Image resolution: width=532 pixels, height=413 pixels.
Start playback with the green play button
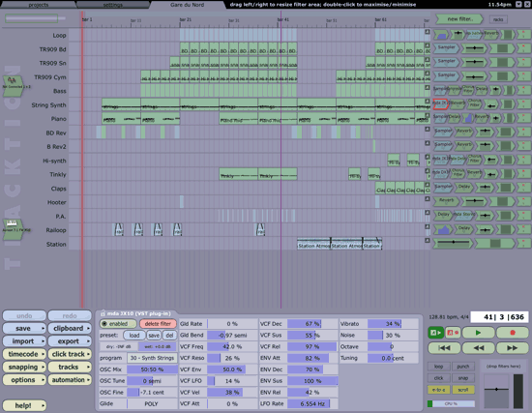pos(478,333)
